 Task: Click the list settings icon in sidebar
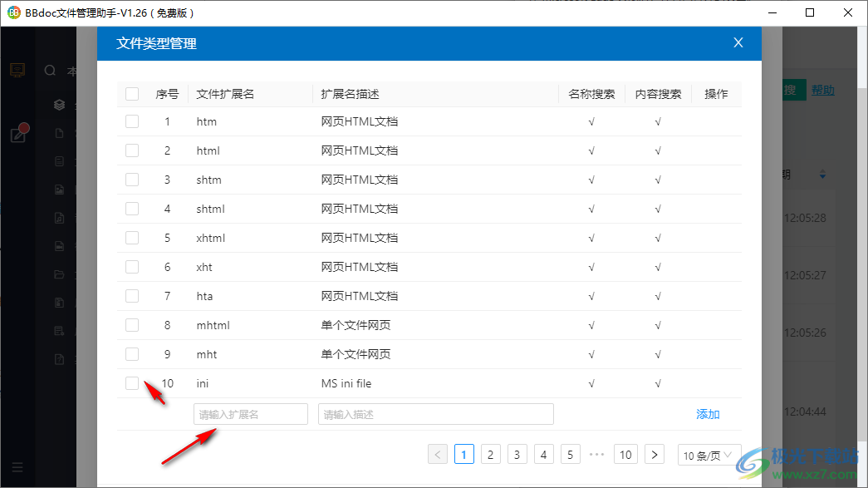tap(59, 331)
